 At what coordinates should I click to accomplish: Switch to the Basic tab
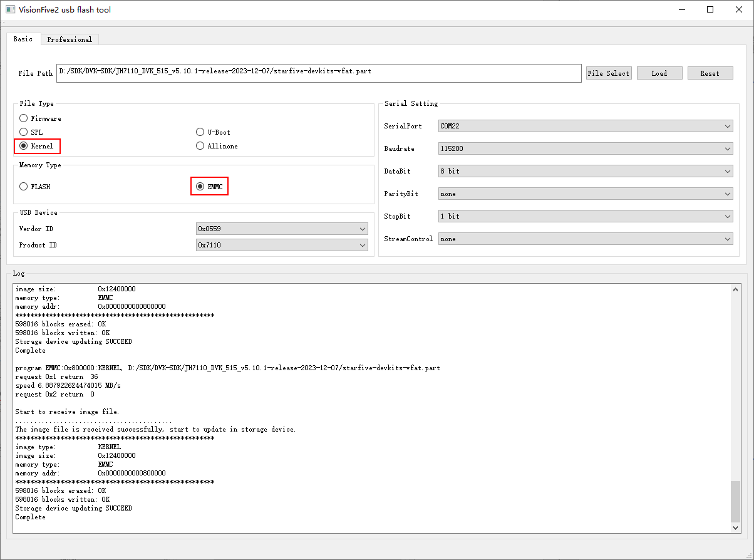(x=23, y=39)
